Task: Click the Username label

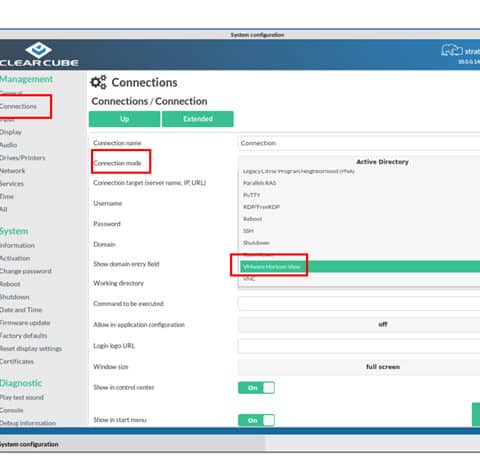Action: pyautogui.click(x=108, y=203)
